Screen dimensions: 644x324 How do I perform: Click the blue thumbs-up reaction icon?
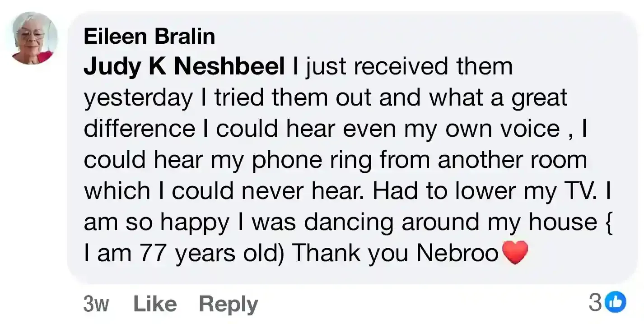click(x=616, y=302)
